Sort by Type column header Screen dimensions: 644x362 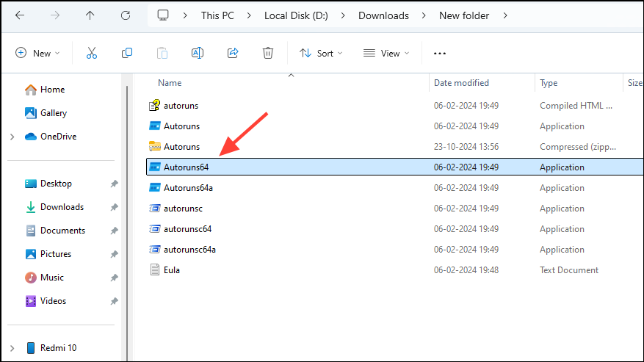(549, 83)
